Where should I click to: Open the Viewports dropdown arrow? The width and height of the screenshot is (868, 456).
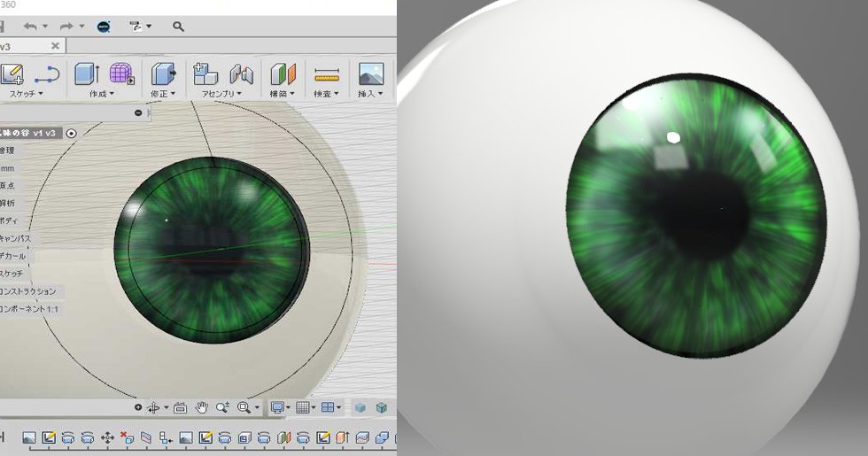coord(338,408)
